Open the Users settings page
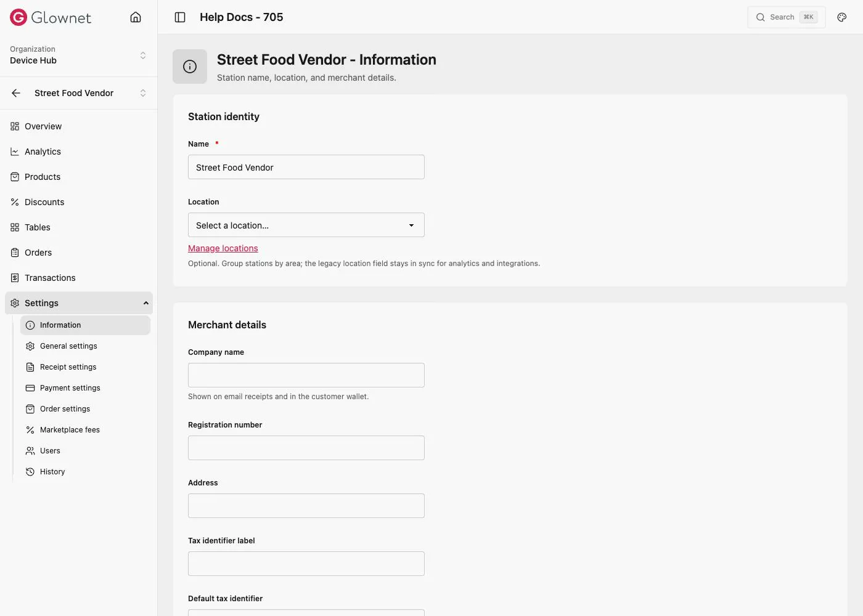The width and height of the screenshot is (863, 616). pyautogui.click(x=85, y=451)
